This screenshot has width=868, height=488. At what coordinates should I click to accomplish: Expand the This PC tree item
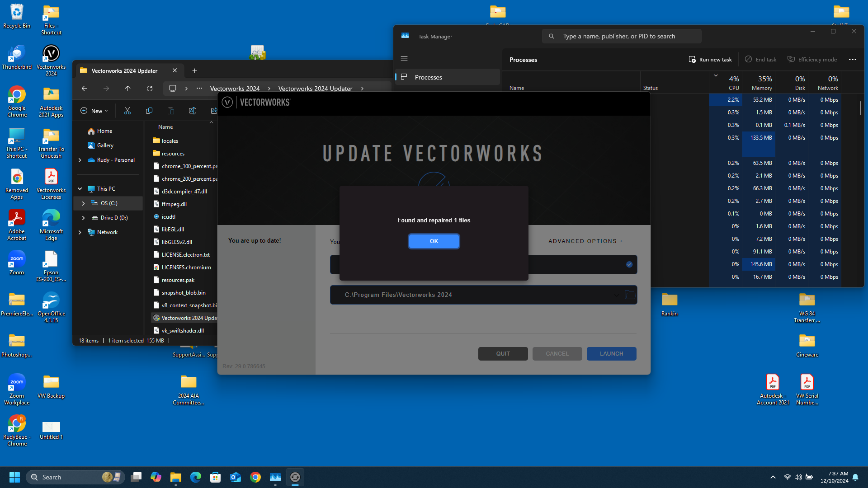pos(80,188)
